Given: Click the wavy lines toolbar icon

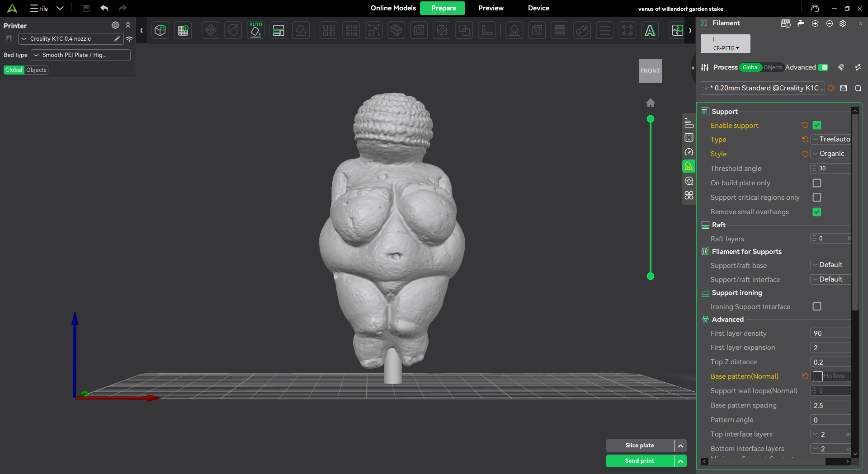Looking at the screenshot, I should click(605, 30).
